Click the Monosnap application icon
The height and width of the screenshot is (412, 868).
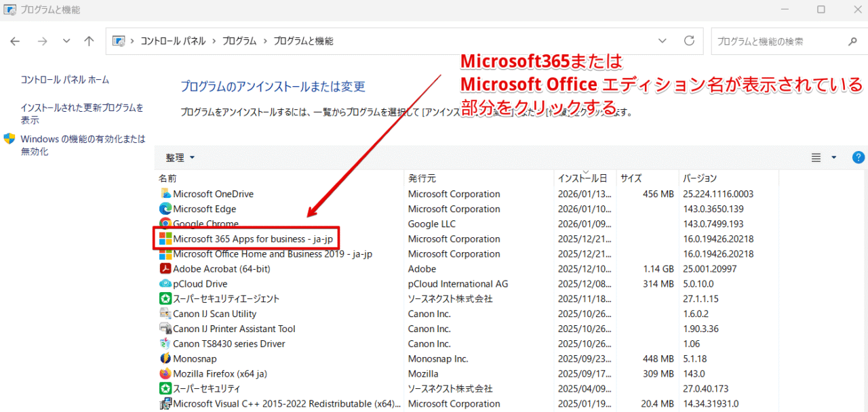click(165, 358)
